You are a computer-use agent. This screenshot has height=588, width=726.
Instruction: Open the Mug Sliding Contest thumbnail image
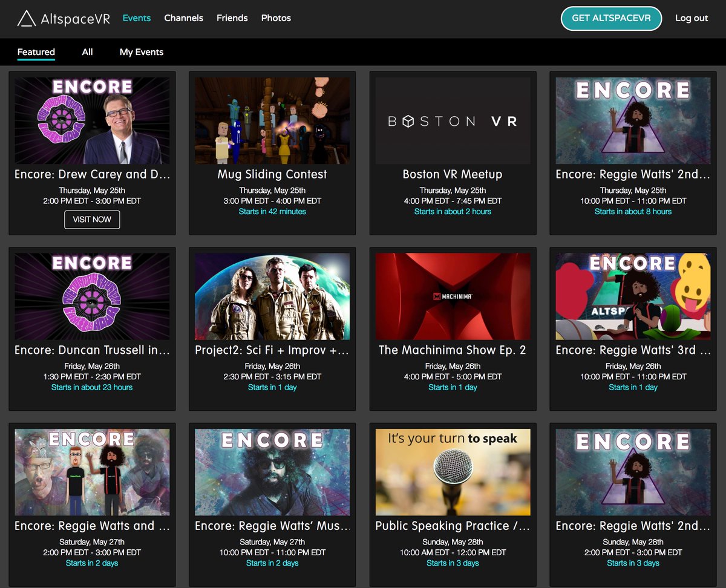pos(272,120)
